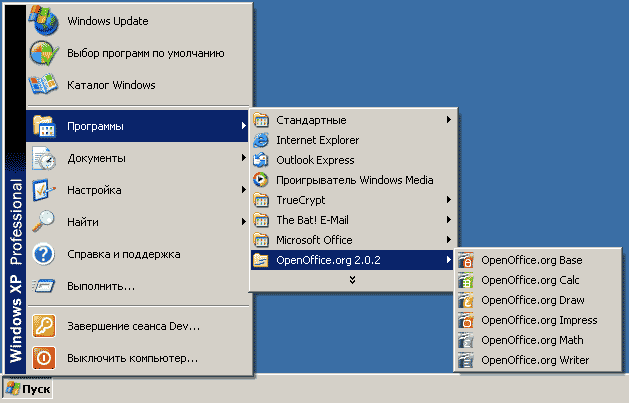Click the OpenOffice.org Writer icon
Screen dimensions: 629x403
pos(466,360)
